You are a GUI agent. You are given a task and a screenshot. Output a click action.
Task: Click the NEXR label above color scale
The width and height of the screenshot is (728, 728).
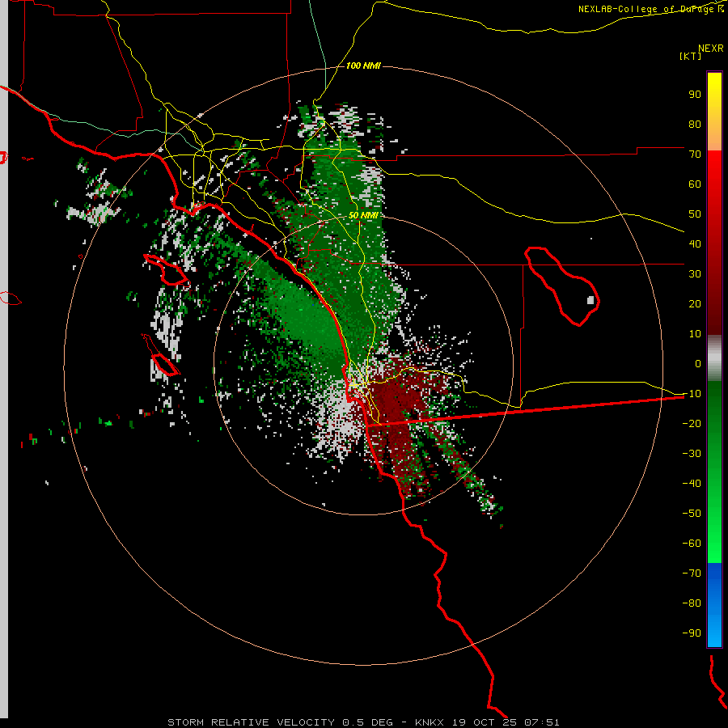point(711,49)
